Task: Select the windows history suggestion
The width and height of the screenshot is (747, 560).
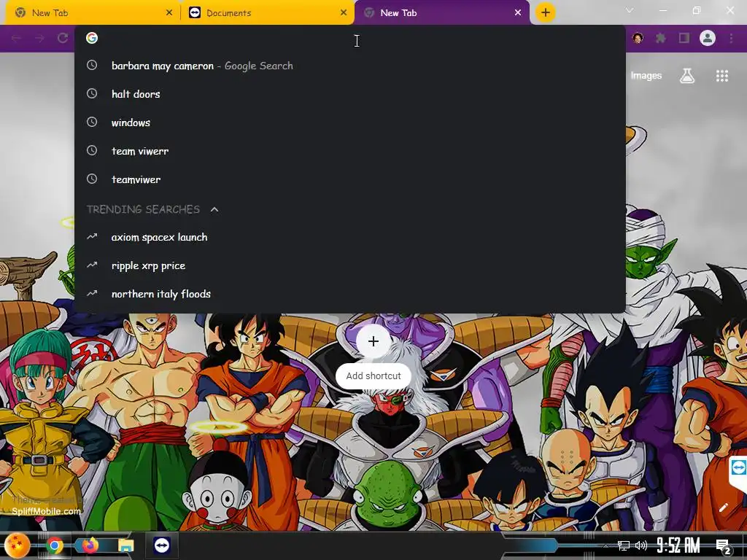Action: 349,122
